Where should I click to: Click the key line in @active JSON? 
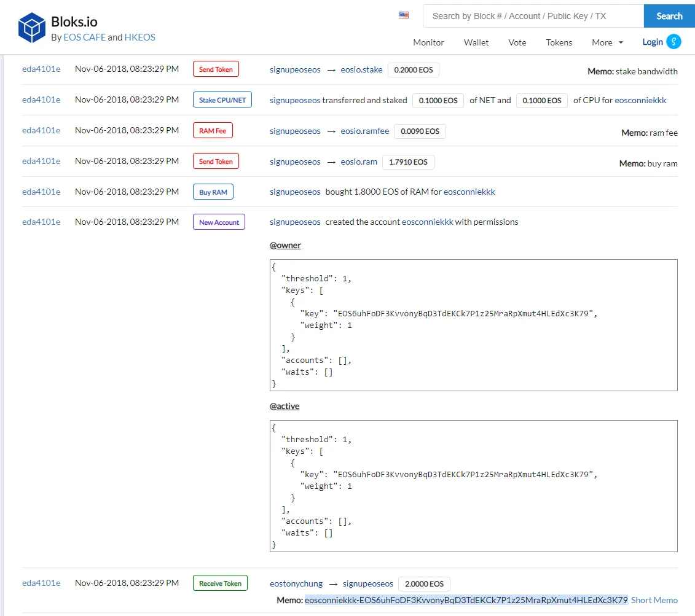tap(449, 474)
